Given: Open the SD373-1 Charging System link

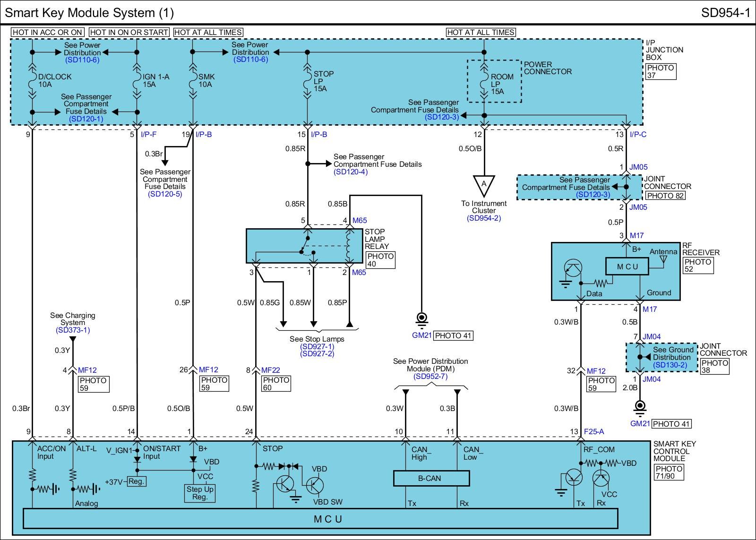Looking at the screenshot, I should point(72,330).
